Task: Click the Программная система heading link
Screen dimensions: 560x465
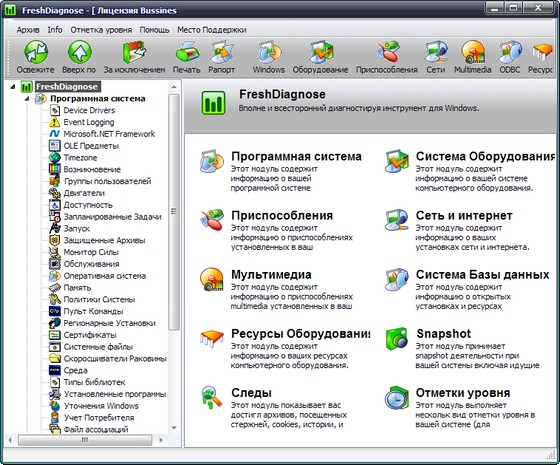Action: pyautogui.click(x=296, y=156)
